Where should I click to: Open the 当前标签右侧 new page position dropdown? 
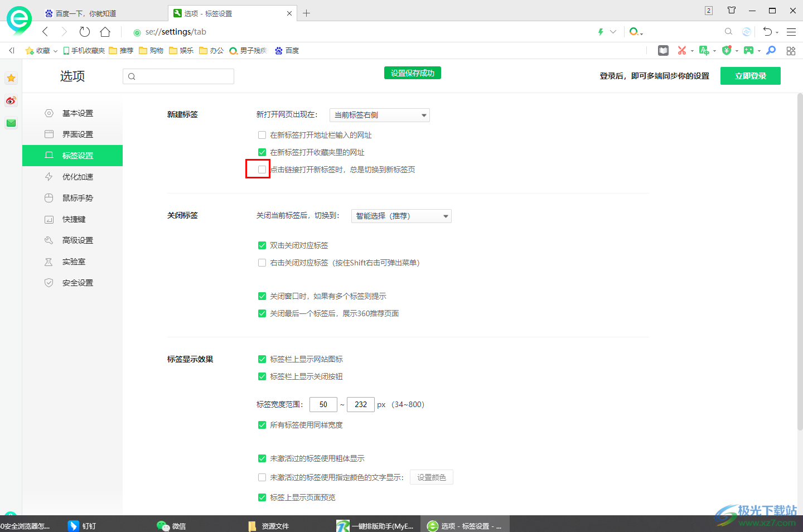380,115
